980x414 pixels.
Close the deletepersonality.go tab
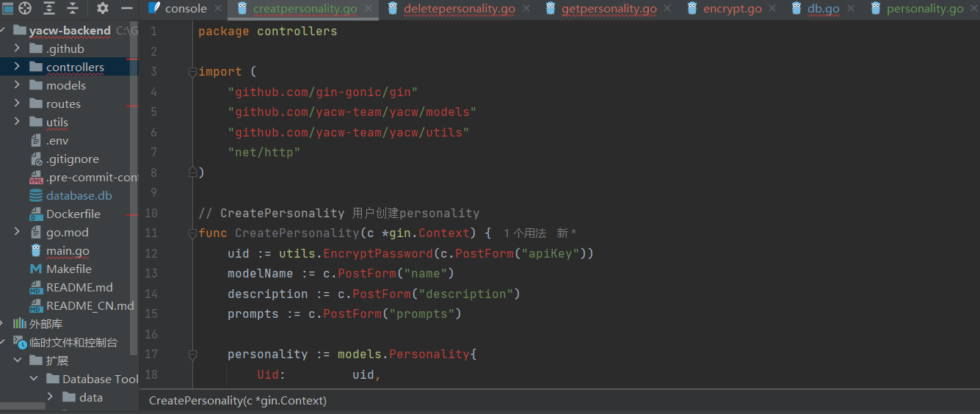click(526, 9)
